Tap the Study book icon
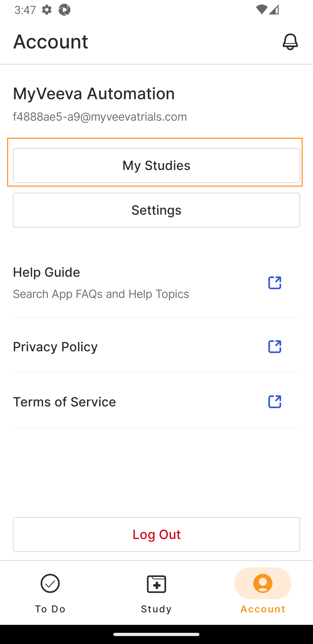The height and width of the screenshot is (644, 313). coord(156,584)
